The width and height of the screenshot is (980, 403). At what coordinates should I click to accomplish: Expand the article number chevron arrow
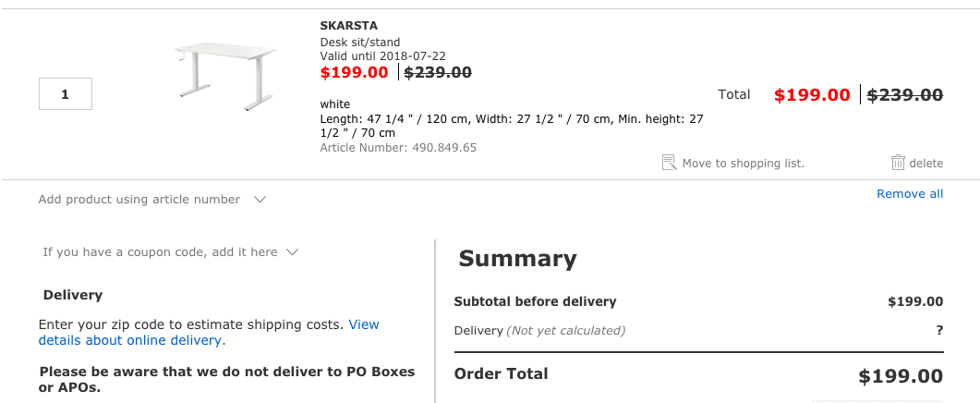[260, 200]
